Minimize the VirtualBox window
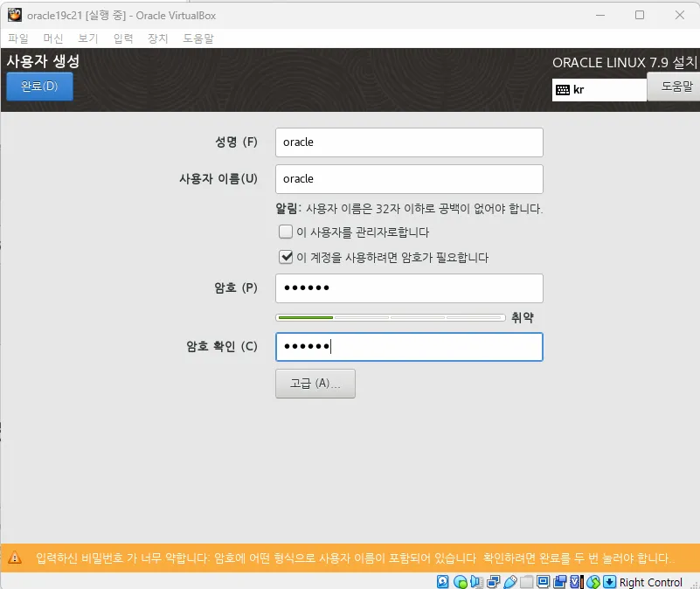Image resolution: width=700 pixels, height=589 pixels. 600,15
